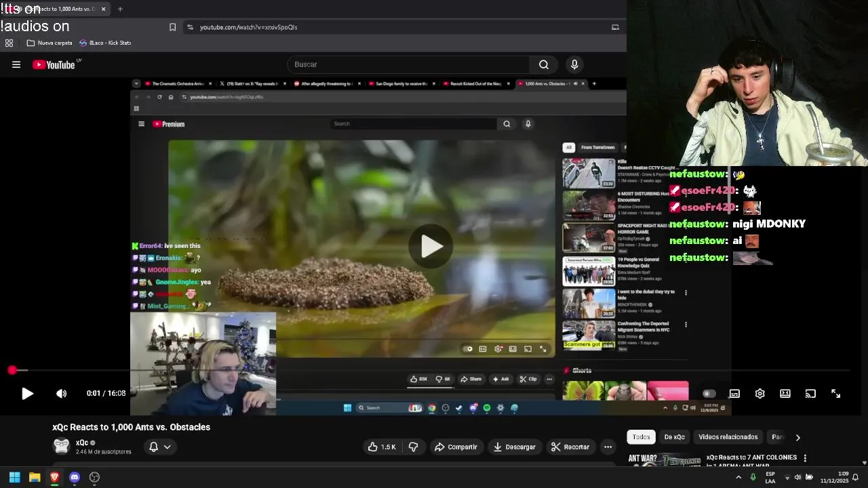Screen dimensions: 868x488
Task: Cast video to a TV
Action: (x=810, y=394)
